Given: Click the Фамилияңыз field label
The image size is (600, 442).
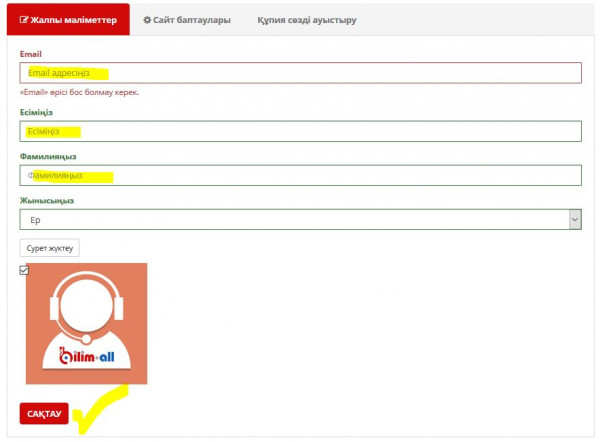Looking at the screenshot, I should pyautogui.click(x=48, y=157).
